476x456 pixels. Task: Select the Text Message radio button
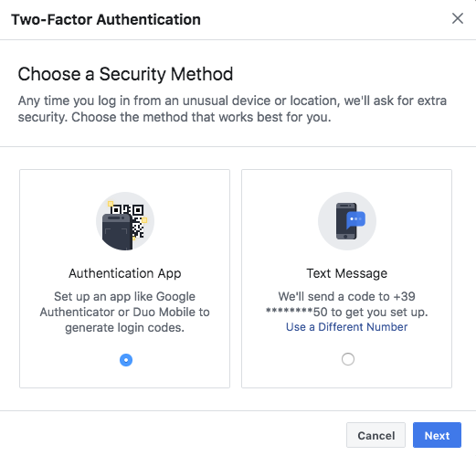point(348,359)
